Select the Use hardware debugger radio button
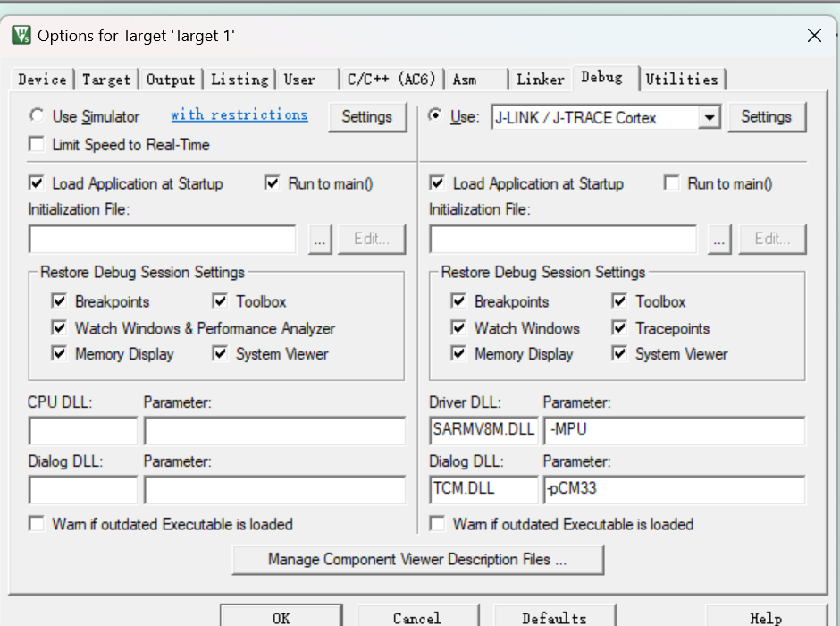 pos(435,115)
